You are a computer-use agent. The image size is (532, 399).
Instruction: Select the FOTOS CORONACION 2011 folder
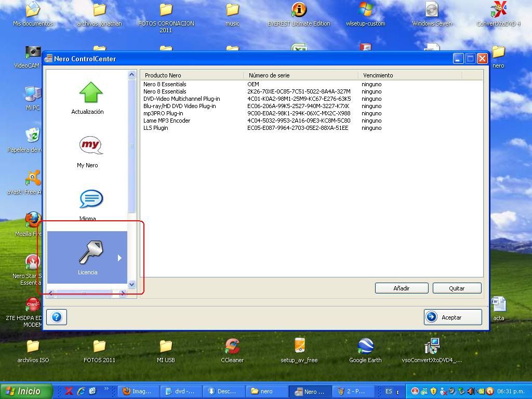click(x=166, y=17)
